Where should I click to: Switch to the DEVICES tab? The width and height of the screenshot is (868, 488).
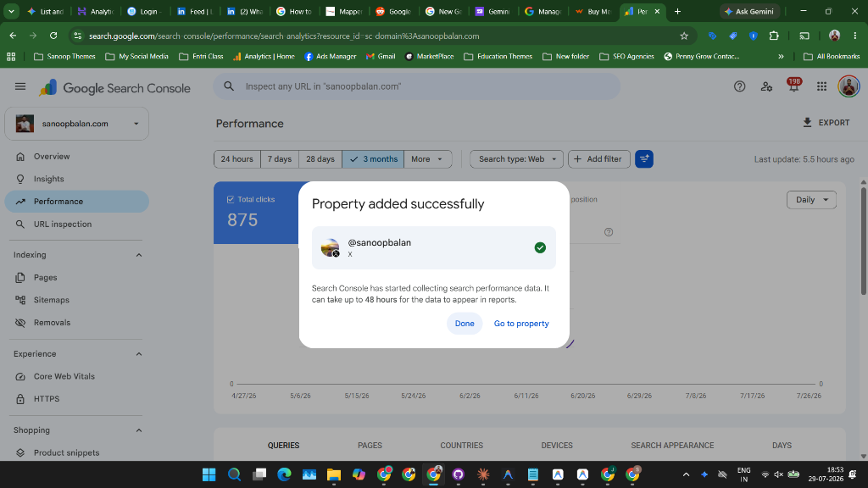click(x=557, y=446)
